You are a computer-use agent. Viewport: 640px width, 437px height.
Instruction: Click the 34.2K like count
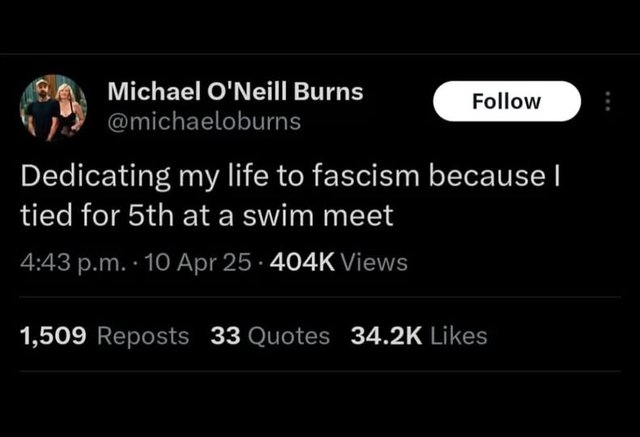click(x=386, y=336)
